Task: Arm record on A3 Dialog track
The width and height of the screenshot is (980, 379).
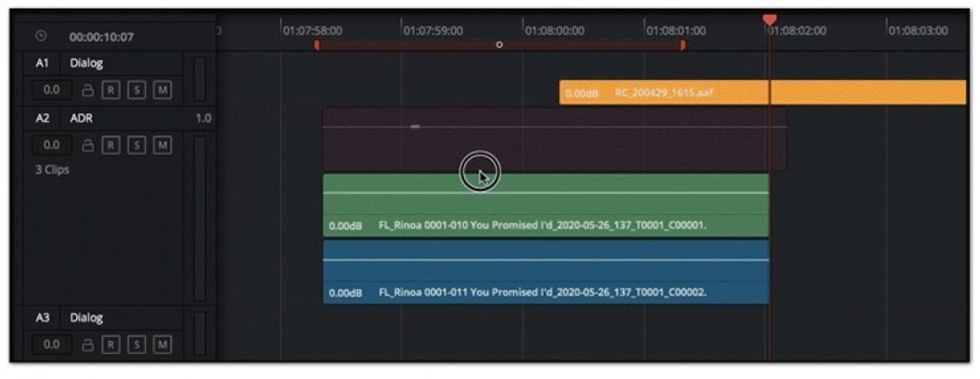Action: coord(111,345)
